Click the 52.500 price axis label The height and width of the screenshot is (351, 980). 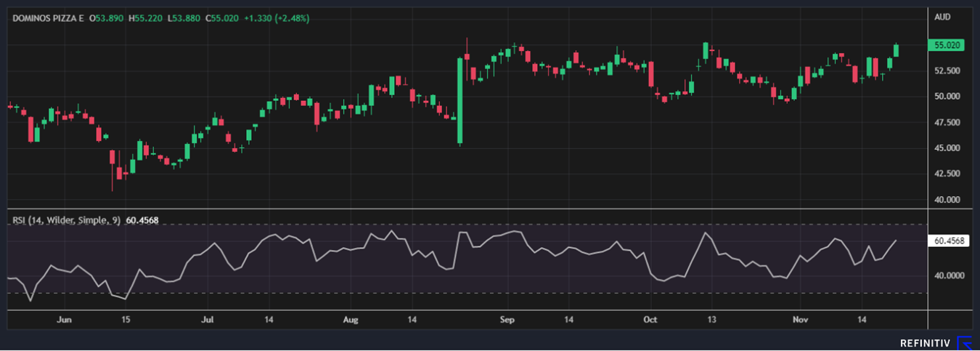tap(947, 71)
